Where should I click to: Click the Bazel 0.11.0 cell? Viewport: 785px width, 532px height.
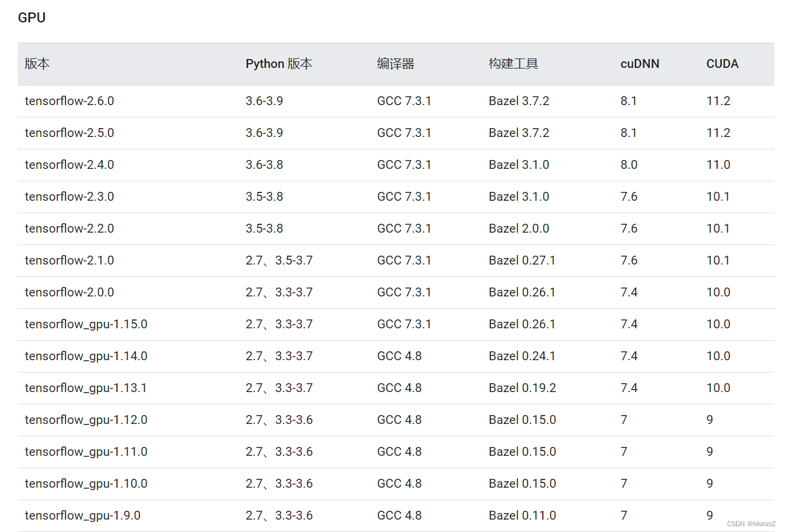pyautogui.click(x=523, y=515)
